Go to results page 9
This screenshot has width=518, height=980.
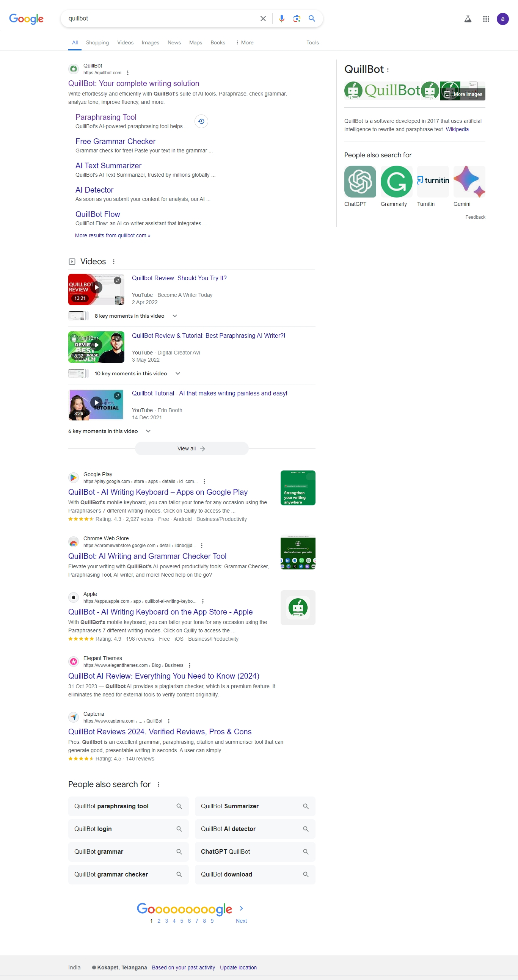pyautogui.click(x=212, y=921)
